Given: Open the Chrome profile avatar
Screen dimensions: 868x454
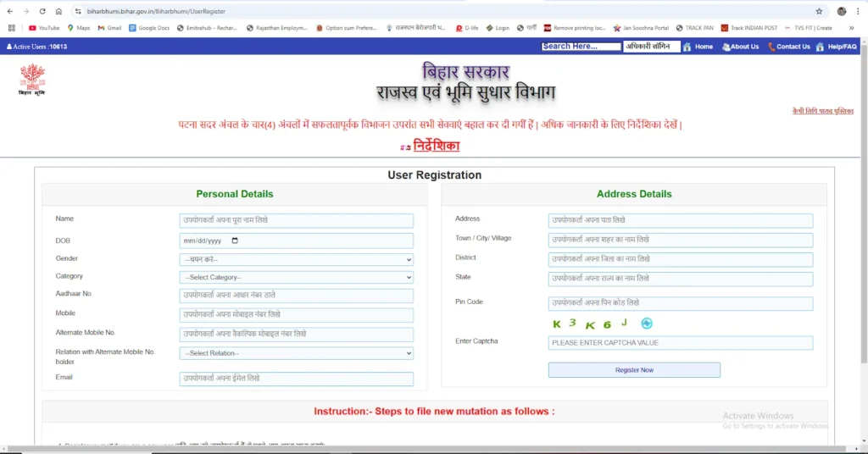Looking at the screenshot, I should tap(842, 11).
